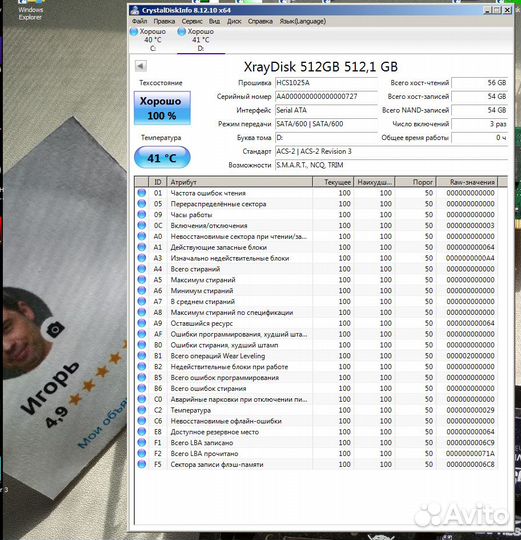Click status icon of row A4 Всего стираний

click(x=142, y=269)
